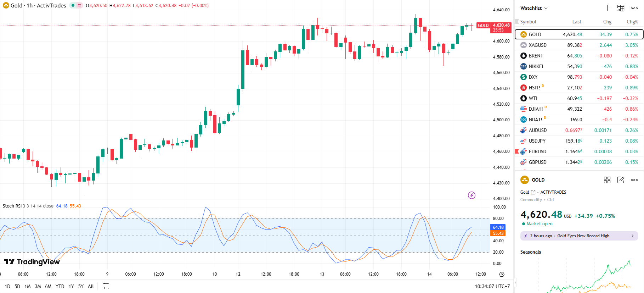
Task: Click the Stoch RSI indicator legend title
Action: click(12, 206)
